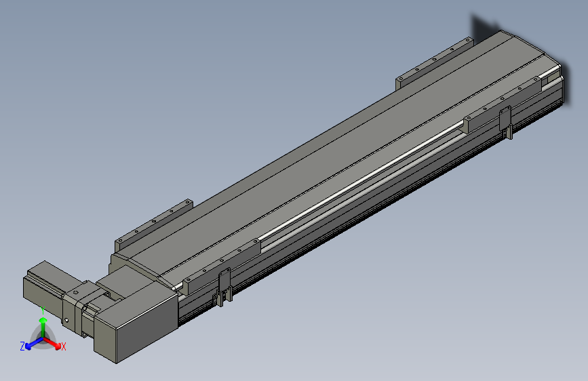Click the red X axis of the orientation triad

tap(52, 343)
